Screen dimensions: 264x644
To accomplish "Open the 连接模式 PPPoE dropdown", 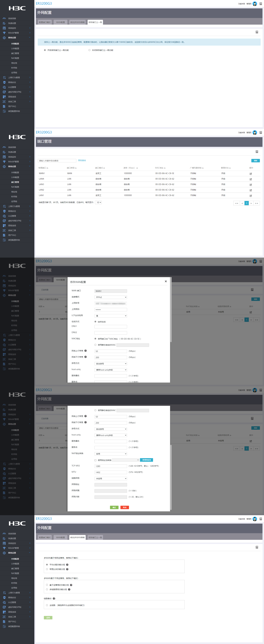I will (x=111, y=297).
